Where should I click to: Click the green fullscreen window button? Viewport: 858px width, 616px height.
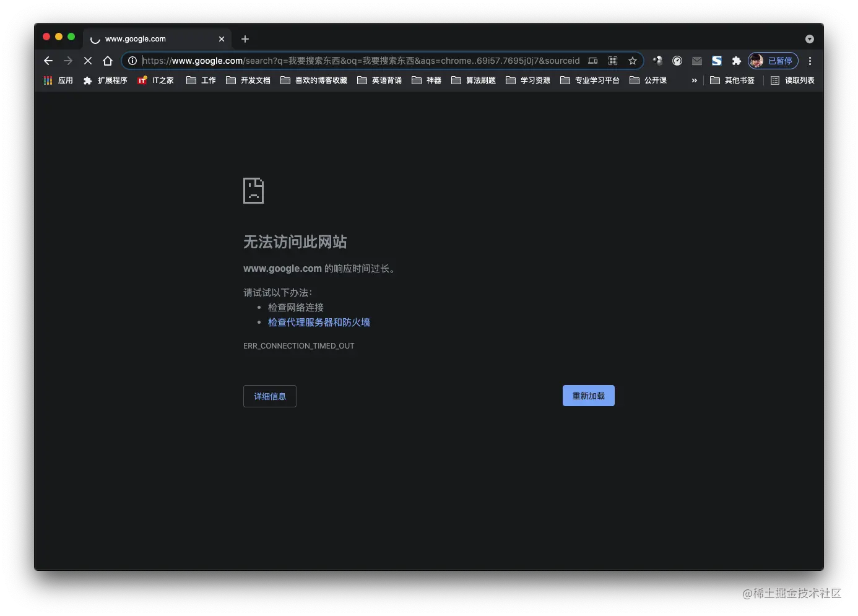pyautogui.click(x=71, y=37)
